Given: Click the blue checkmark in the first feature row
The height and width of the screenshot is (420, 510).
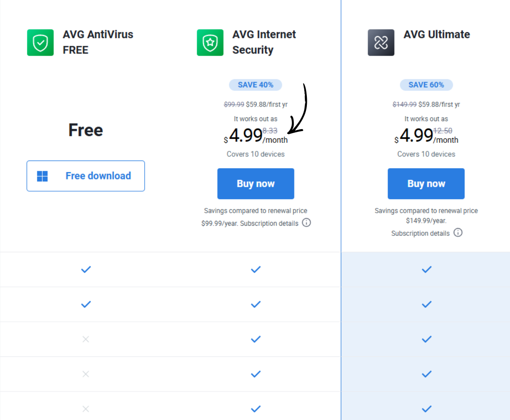Looking at the screenshot, I should coord(86,270).
